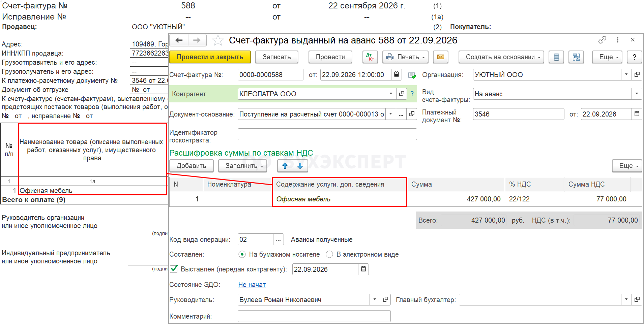Select the "На бумажном носителе" option
The width and height of the screenshot is (644, 324).
(x=242, y=254)
